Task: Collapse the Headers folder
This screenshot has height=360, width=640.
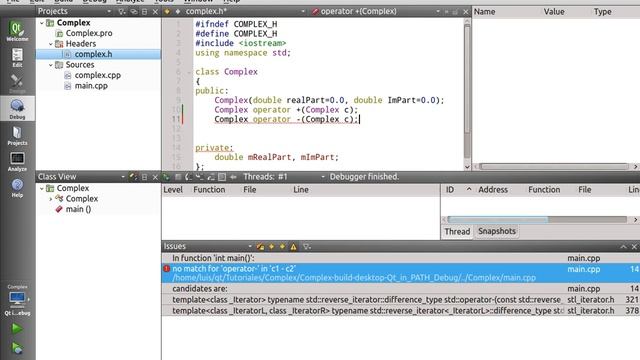Action: 51,44
